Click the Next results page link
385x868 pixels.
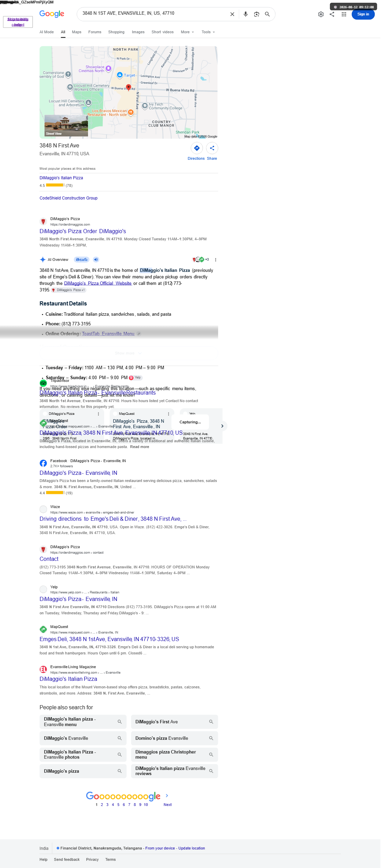click(167, 805)
